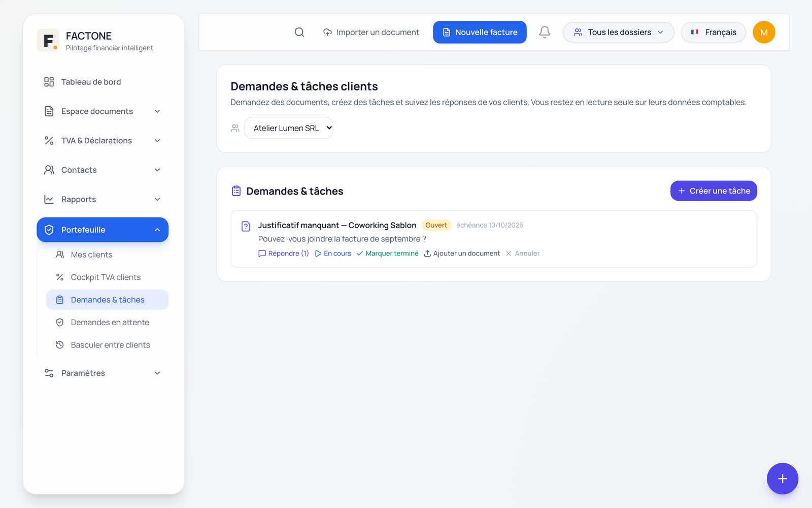Click the clients icon beside Atelier Lumen selector

click(x=235, y=128)
